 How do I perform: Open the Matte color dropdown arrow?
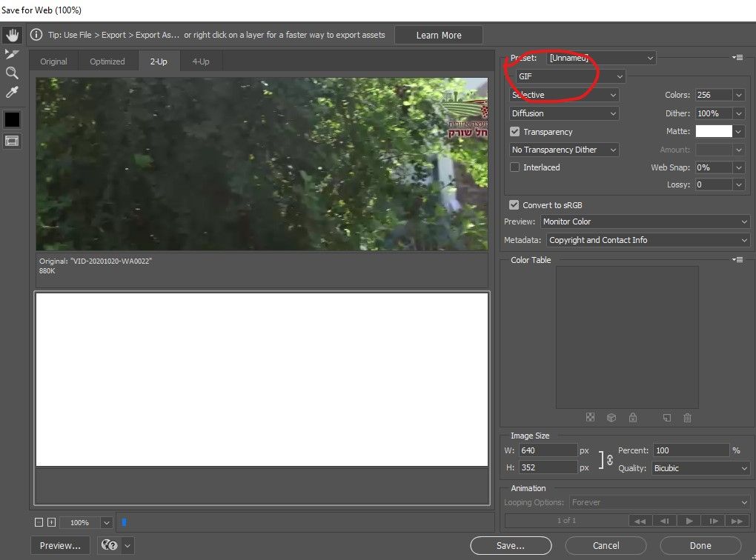[x=739, y=131]
